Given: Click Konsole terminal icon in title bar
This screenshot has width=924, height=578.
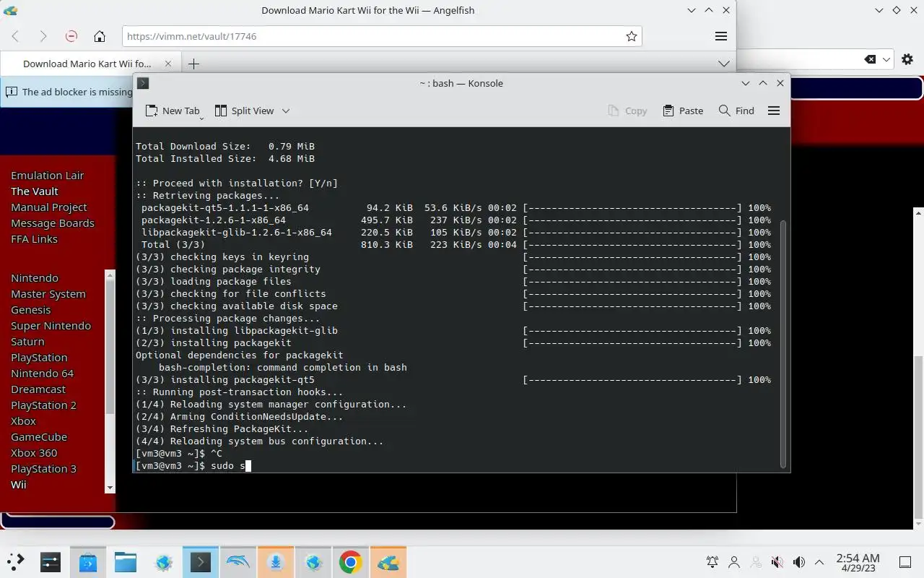Looking at the screenshot, I should click(x=143, y=83).
